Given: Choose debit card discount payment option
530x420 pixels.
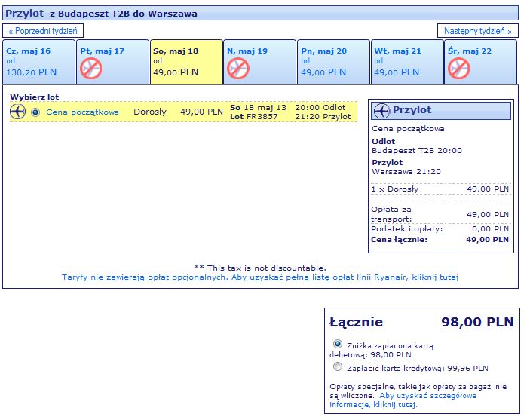Looking at the screenshot, I should pyautogui.click(x=337, y=345).
